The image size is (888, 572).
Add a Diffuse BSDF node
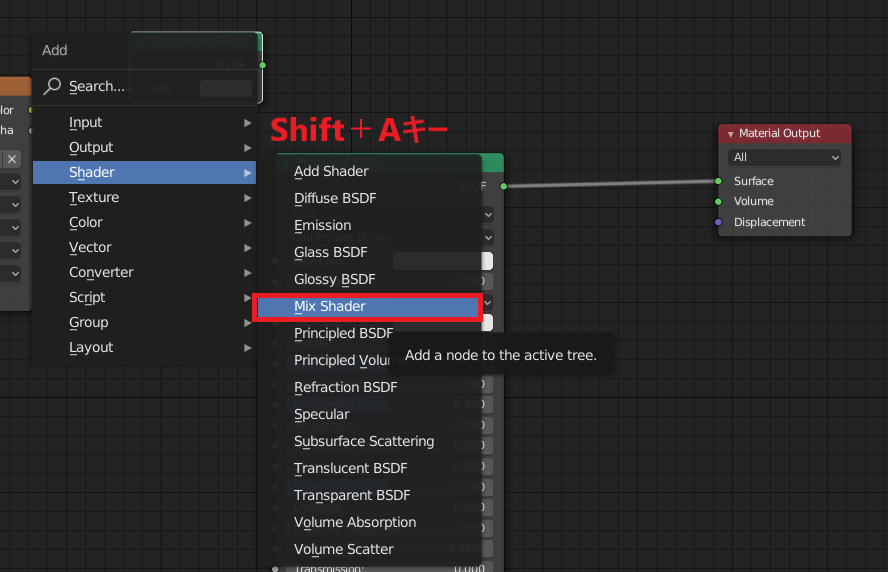(369, 198)
